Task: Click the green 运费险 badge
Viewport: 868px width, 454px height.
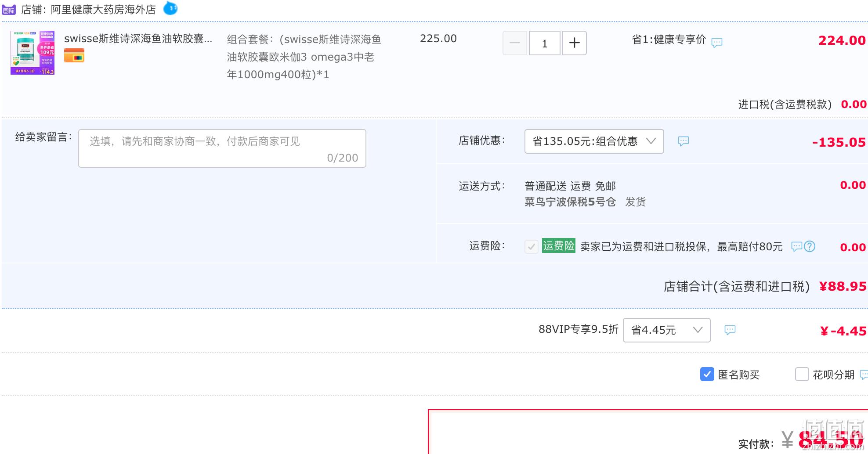Action: click(x=559, y=246)
